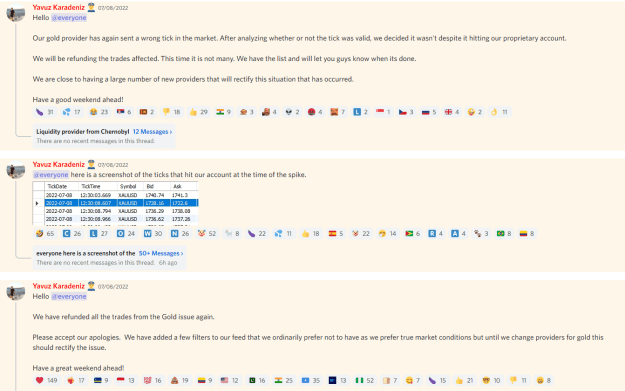Add the clown face reaction showing 52
Screen dimensions: 625x391
(207, 234)
